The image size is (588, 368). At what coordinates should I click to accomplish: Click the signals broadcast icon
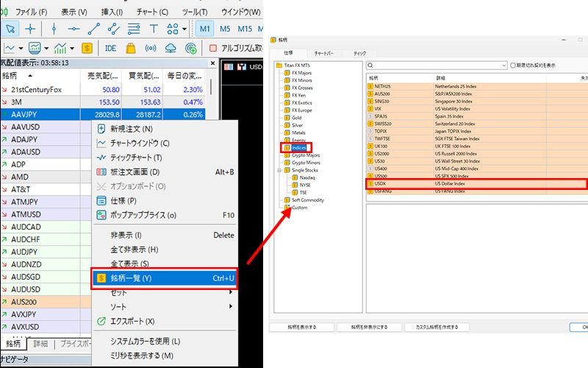pos(151,49)
